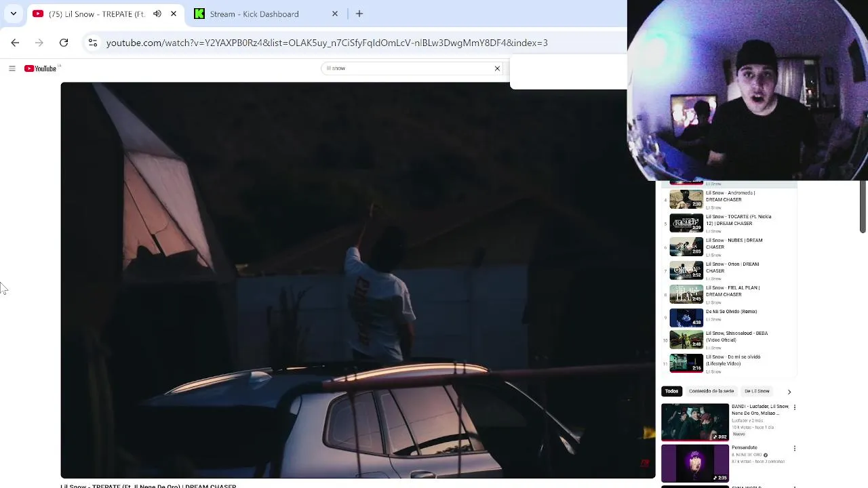
Task: Go to the YouTube home logo
Action: pos(41,68)
